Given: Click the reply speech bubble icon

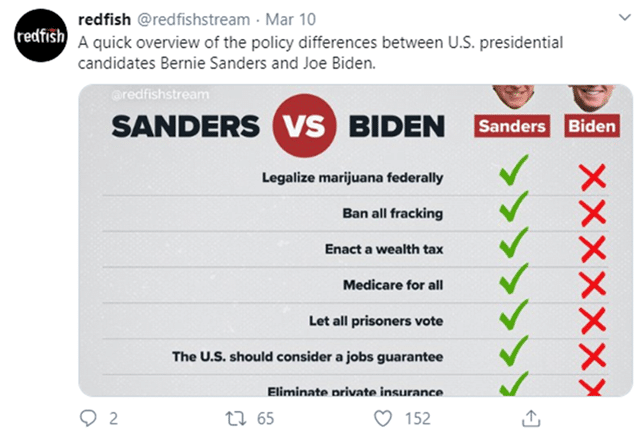Looking at the screenshot, I should click(88, 418).
